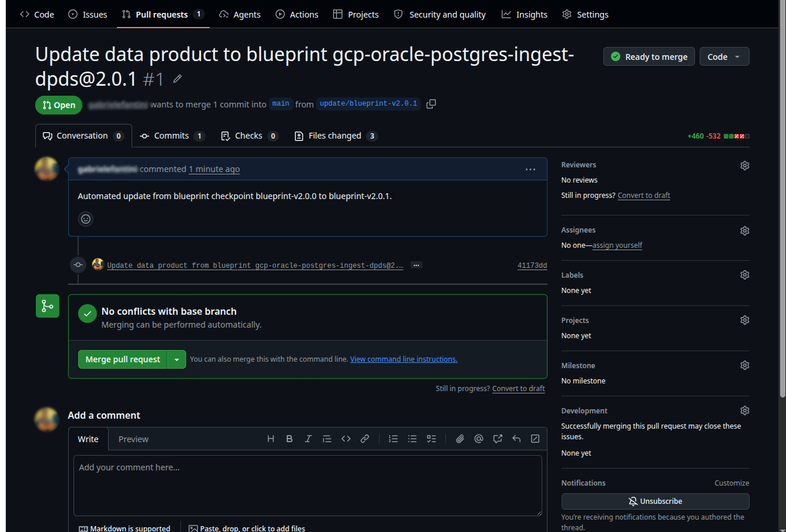The width and height of the screenshot is (786, 532).
Task: Switch to the Commits tab
Action: tap(172, 136)
